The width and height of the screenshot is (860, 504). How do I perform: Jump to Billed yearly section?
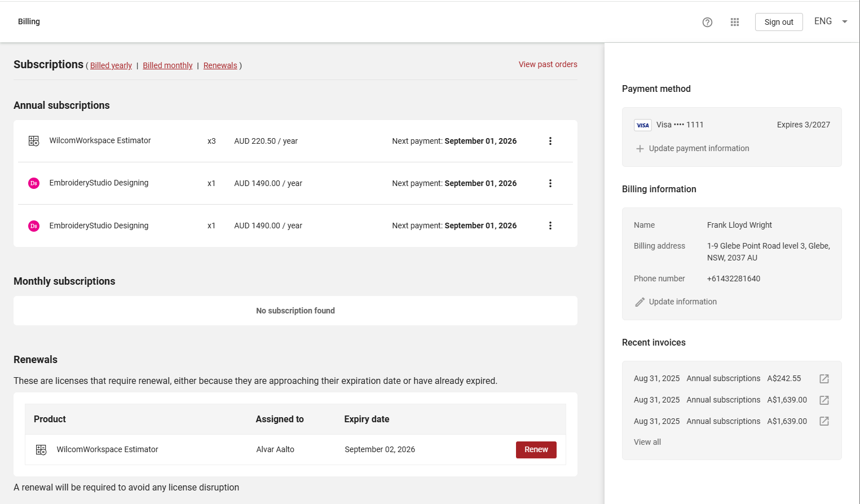(x=111, y=65)
